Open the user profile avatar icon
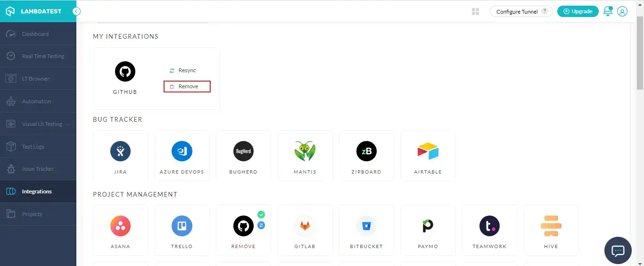 pos(622,11)
